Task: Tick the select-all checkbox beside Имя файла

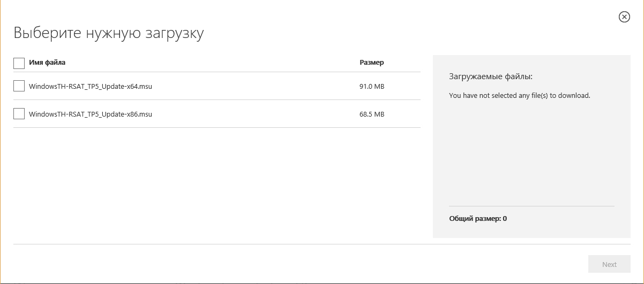Action: pos(19,63)
